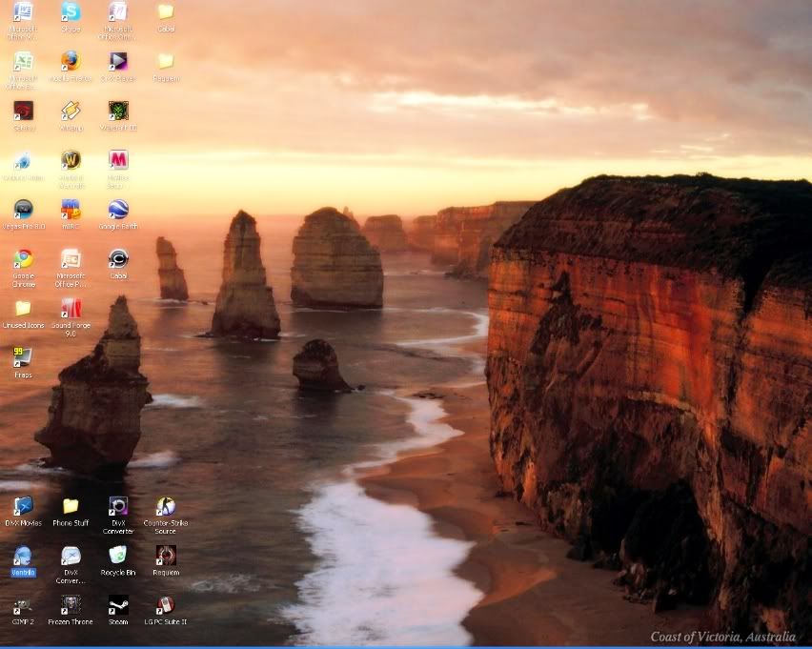The image size is (812, 649).
Task: Click the mIRC desktop icon
Action: [71, 210]
